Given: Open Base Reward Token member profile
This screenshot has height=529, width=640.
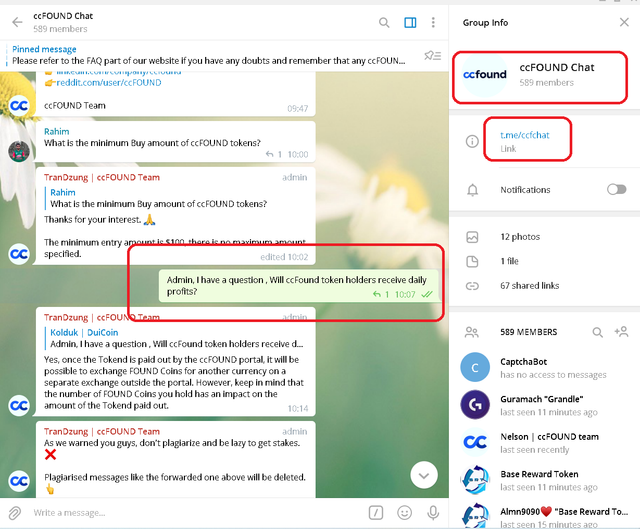Looking at the screenshot, I should point(544,480).
